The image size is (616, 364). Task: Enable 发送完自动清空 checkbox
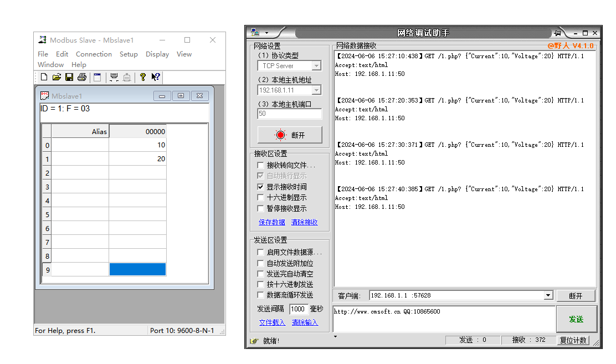point(260,274)
